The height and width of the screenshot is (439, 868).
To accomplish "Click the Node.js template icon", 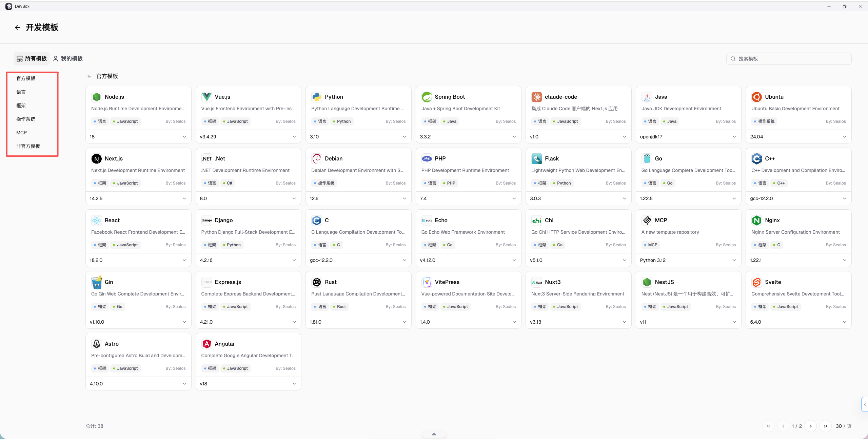I will point(97,97).
